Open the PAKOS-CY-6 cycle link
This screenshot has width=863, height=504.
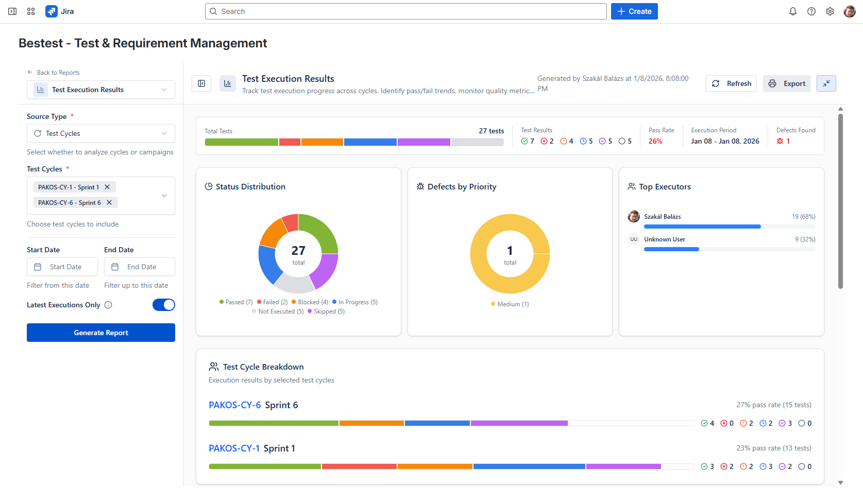(x=235, y=405)
